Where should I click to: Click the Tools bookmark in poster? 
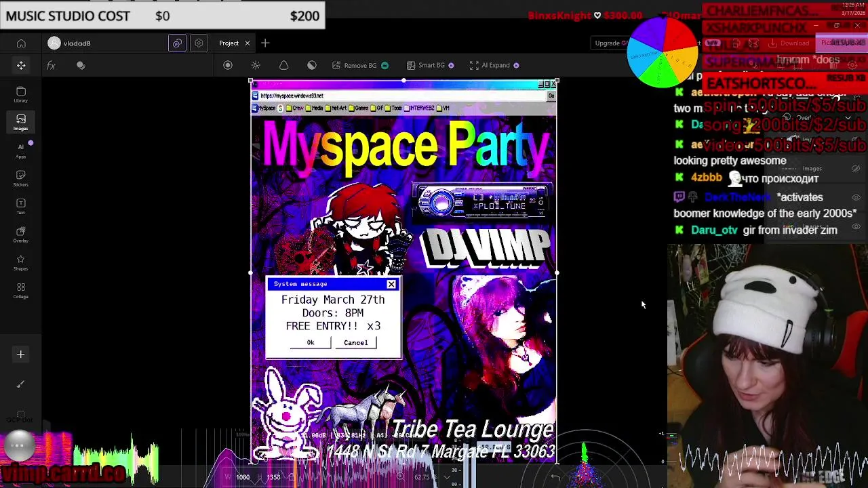pos(393,108)
